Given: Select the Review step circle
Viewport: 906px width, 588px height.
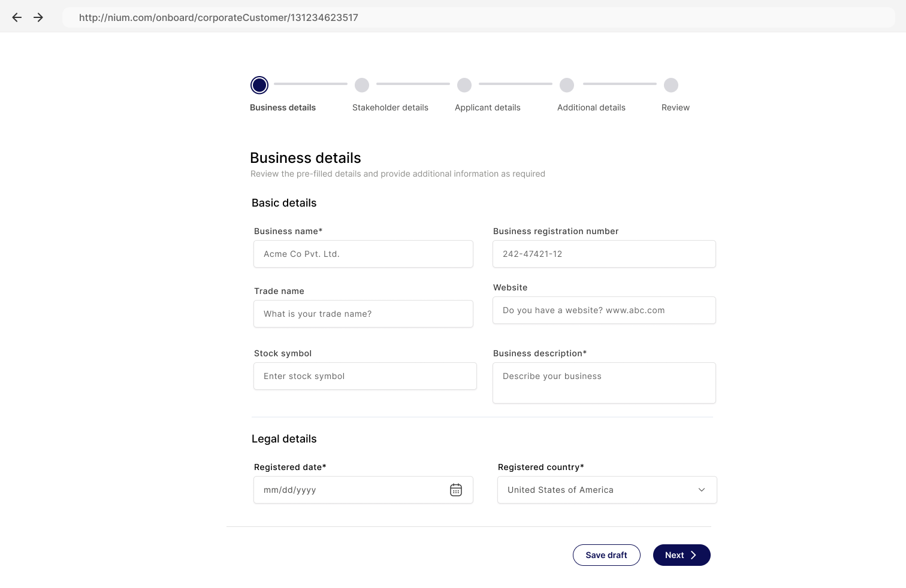Looking at the screenshot, I should click(x=671, y=85).
